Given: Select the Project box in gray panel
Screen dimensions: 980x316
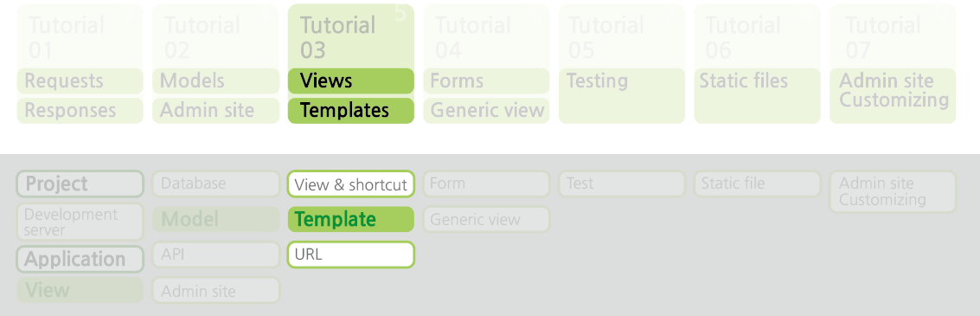Looking at the screenshot, I should pyautogui.click(x=80, y=184).
